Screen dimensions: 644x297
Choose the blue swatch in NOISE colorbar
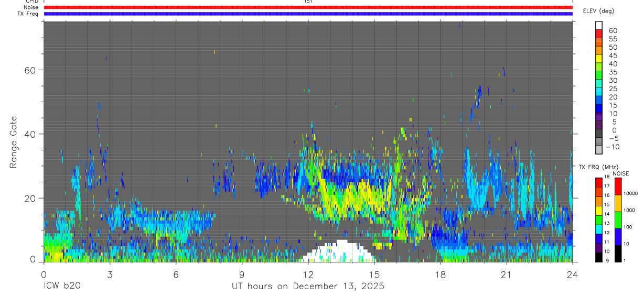pos(618,237)
